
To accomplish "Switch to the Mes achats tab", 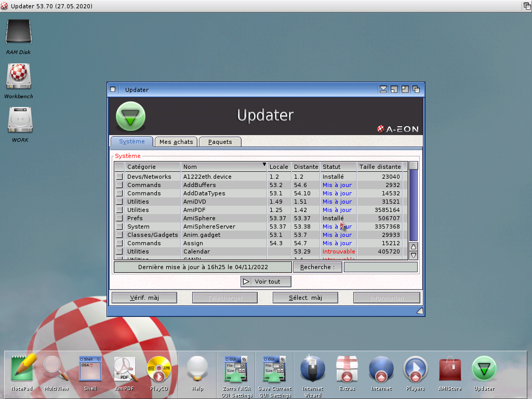I will point(176,142).
